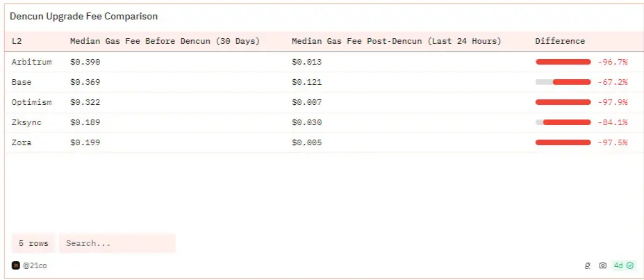The image size is (644, 280).
Task: Sort by the Difference column header
Action: coord(560,41)
